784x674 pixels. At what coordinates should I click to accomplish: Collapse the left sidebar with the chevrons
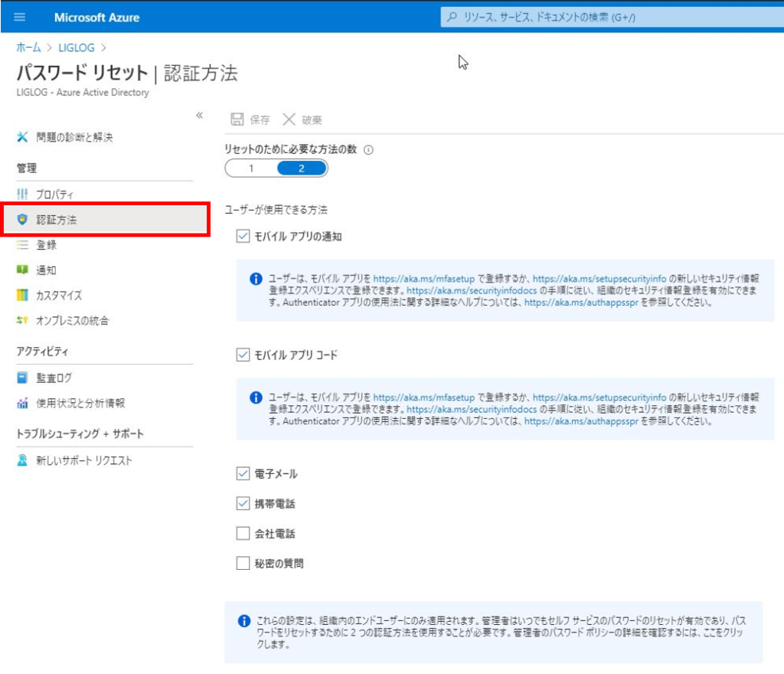tap(199, 115)
